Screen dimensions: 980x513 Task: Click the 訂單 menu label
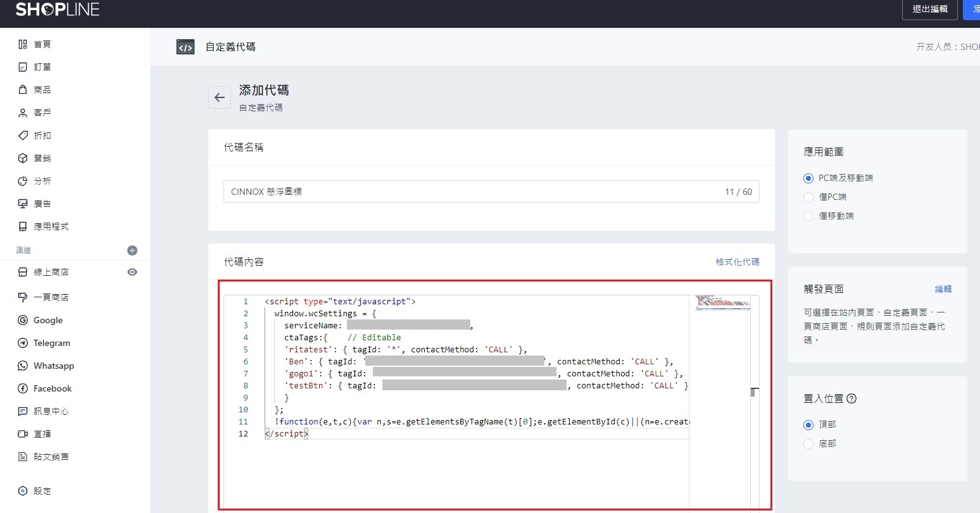(x=42, y=67)
